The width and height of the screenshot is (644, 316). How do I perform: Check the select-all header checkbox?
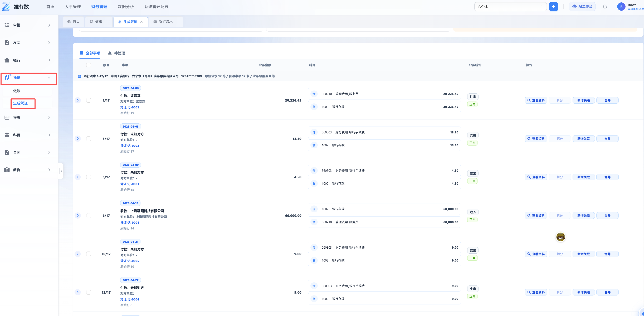pos(89,65)
